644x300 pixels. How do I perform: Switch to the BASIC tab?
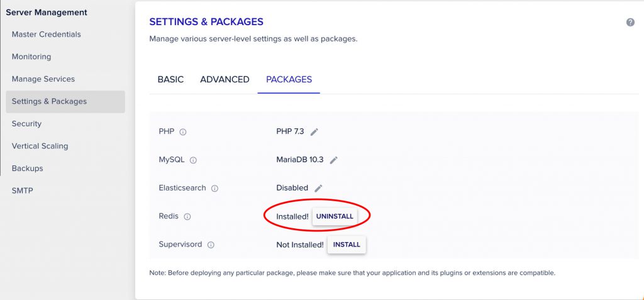coord(170,79)
